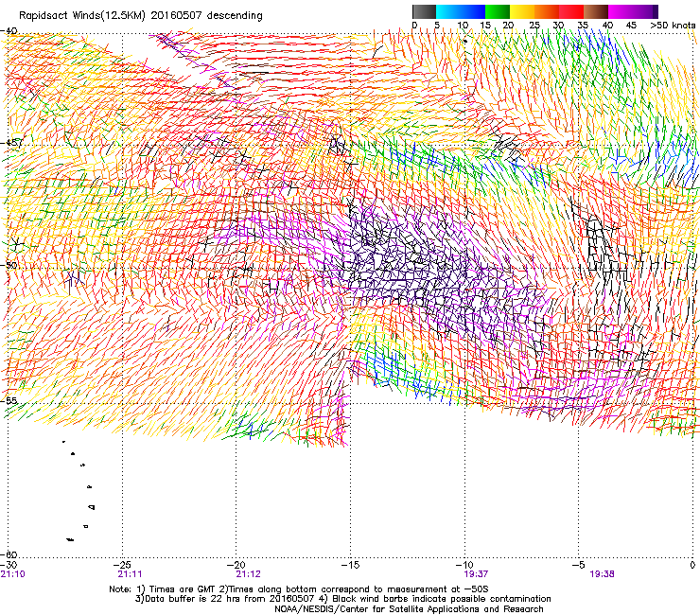Viewport: 700px width, 615px height.
Task: Click the '45' legend scale label
Action: pyautogui.click(x=631, y=25)
